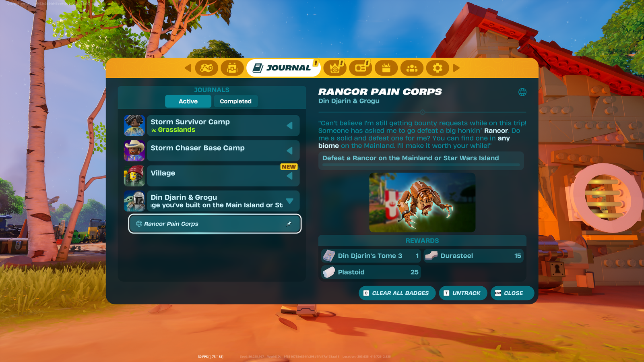The width and height of the screenshot is (644, 362).
Task: Expand the Storm Survivor Camp journal
Action: tap(289, 126)
